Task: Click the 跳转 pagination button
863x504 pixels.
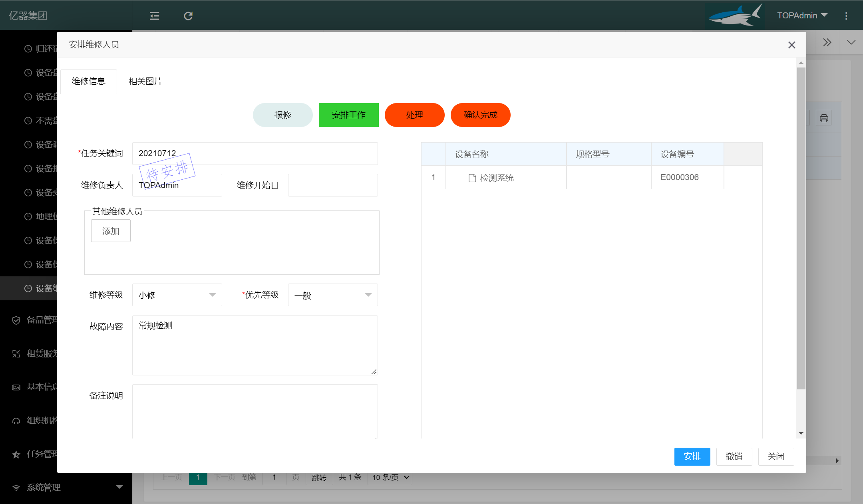Action: pyautogui.click(x=319, y=478)
